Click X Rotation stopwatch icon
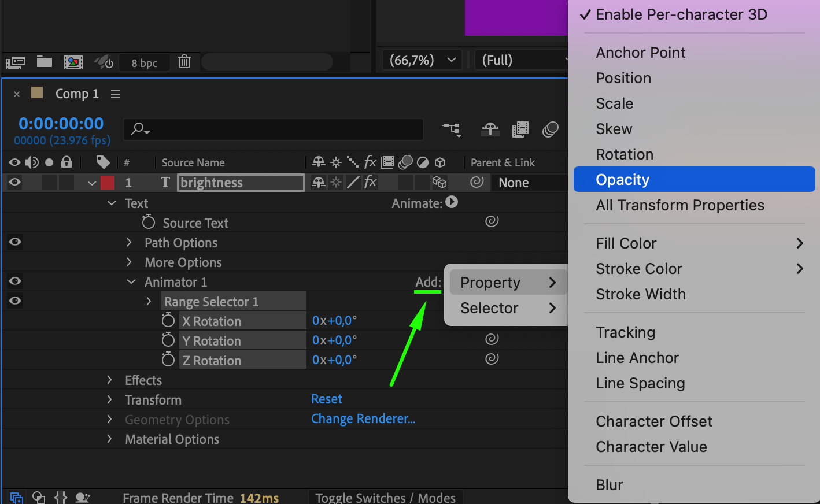This screenshot has height=504, width=820. 168,321
